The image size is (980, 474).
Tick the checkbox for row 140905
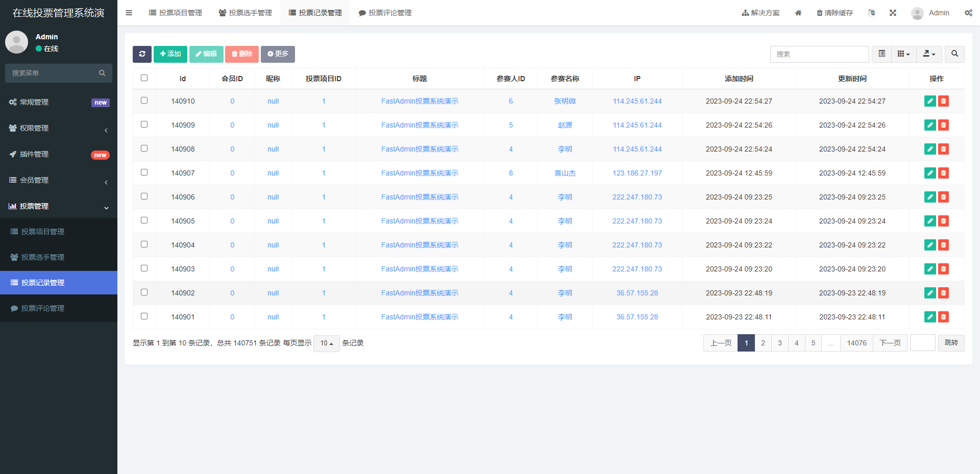pyautogui.click(x=144, y=220)
